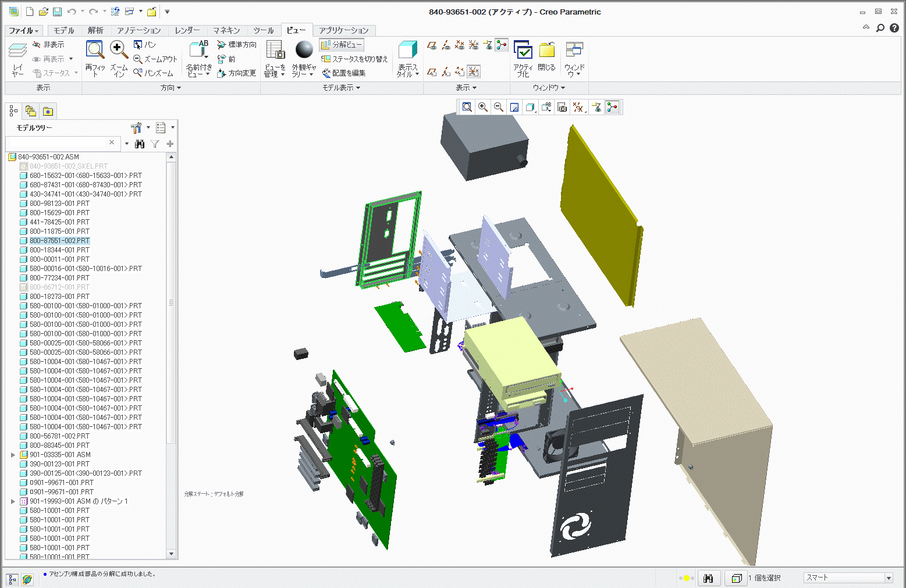Screen dimensions: 906x588
Task: Switch to the Render (レンダー) tab
Action: (187, 31)
